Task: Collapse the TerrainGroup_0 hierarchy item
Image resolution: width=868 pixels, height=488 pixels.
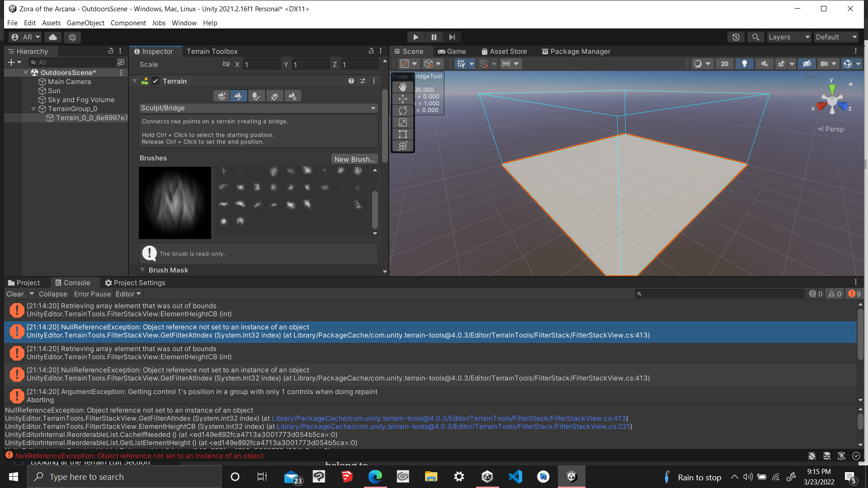Action: tap(33, 108)
